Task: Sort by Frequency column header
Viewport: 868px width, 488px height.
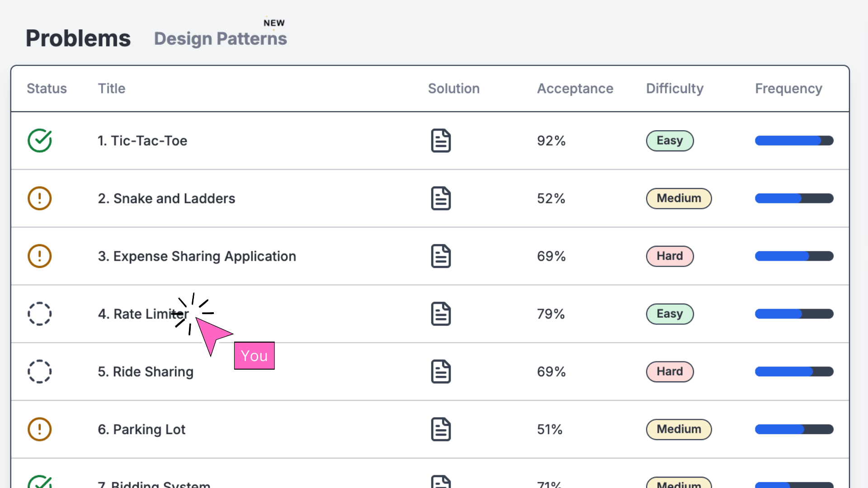Action: tap(788, 89)
